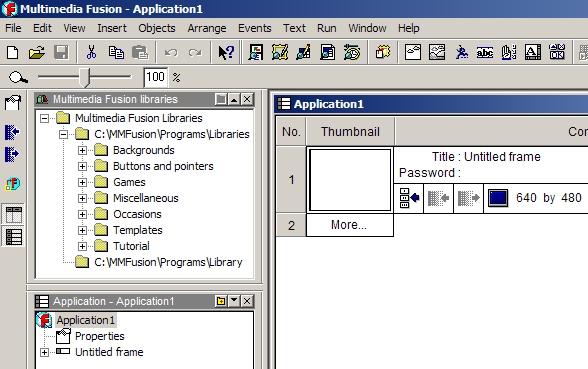
Task: Toggle the list view mode on left sidebar
Action: click(14, 237)
